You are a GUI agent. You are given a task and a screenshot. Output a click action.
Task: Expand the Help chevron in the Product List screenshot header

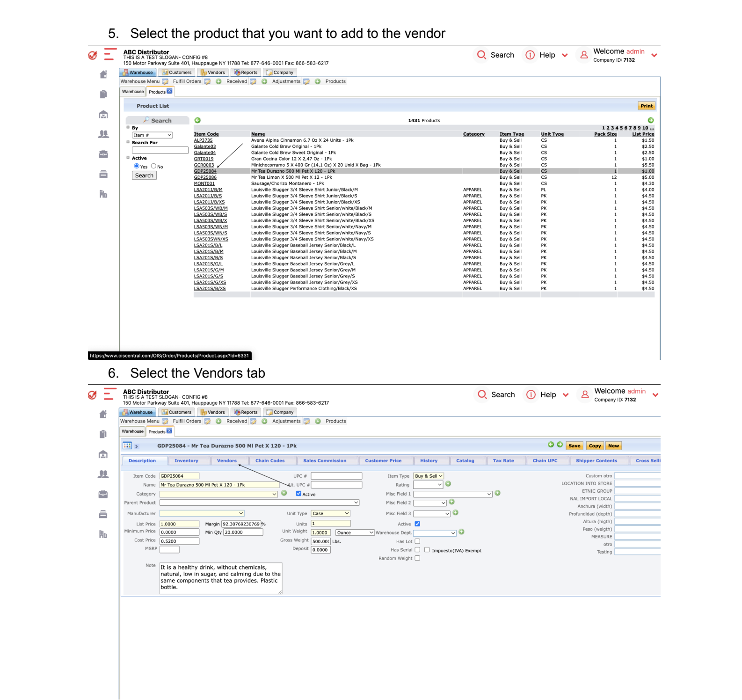pyautogui.click(x=565, y=55)
